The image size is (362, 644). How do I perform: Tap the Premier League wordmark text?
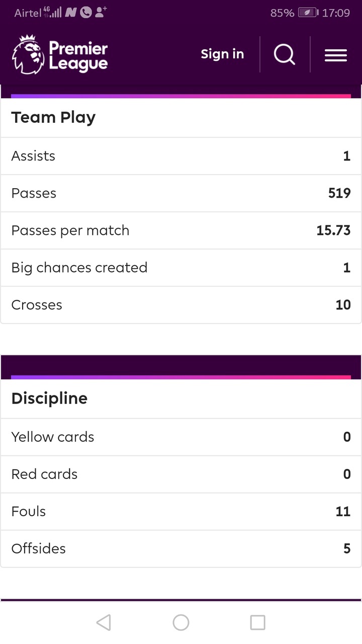tap(78, 56)
